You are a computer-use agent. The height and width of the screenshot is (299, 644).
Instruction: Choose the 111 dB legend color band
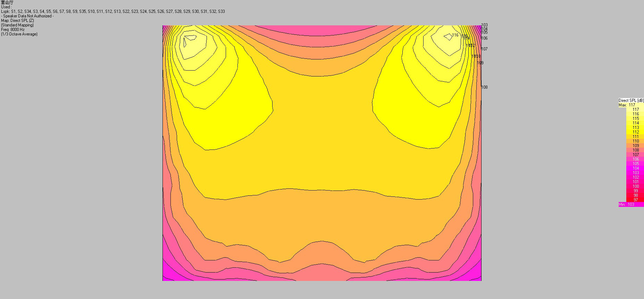click(x=635, y=137)
